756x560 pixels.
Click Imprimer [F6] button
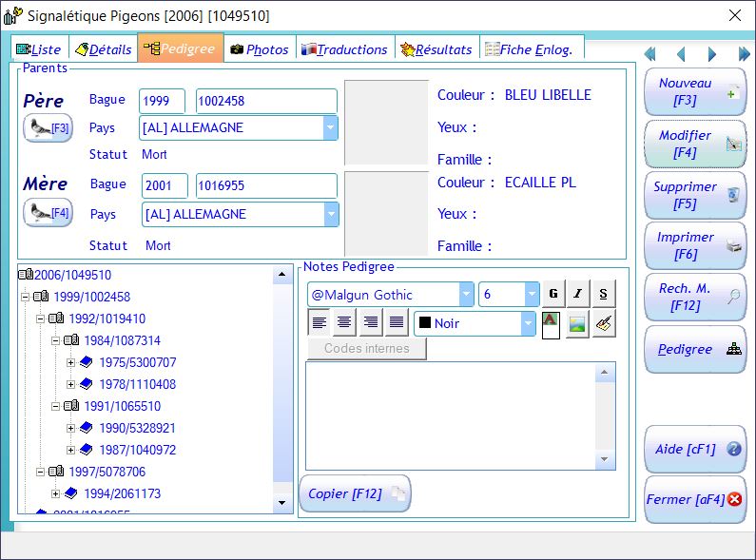695,246
